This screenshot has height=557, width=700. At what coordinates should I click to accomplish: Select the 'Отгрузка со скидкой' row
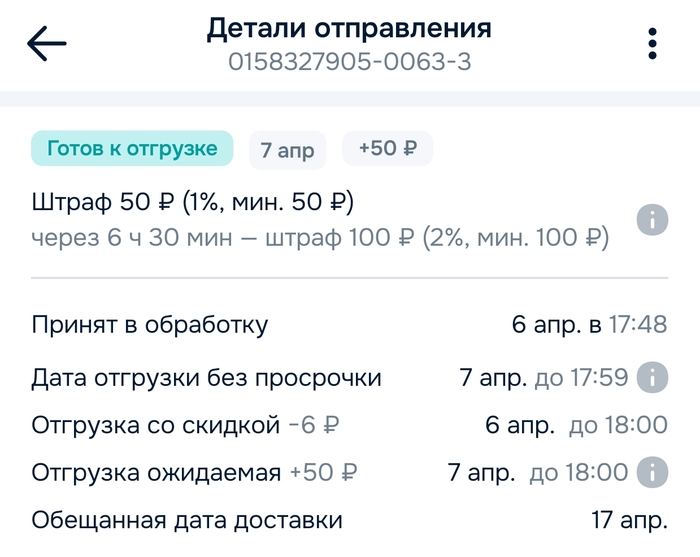[x=350, y=424]
